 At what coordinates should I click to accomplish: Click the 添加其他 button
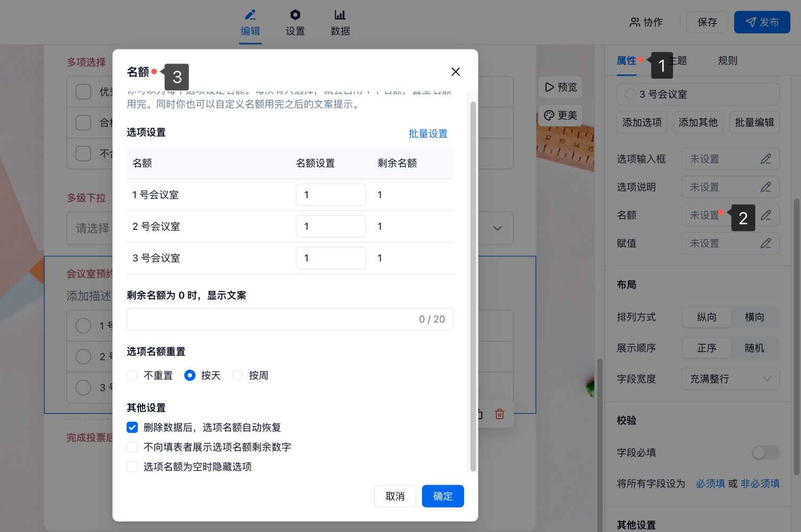pos(698,123)
